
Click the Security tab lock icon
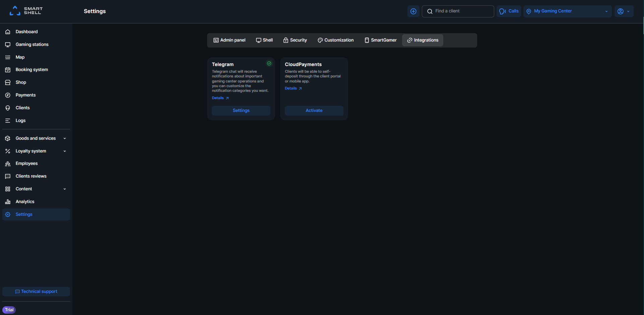286,40
